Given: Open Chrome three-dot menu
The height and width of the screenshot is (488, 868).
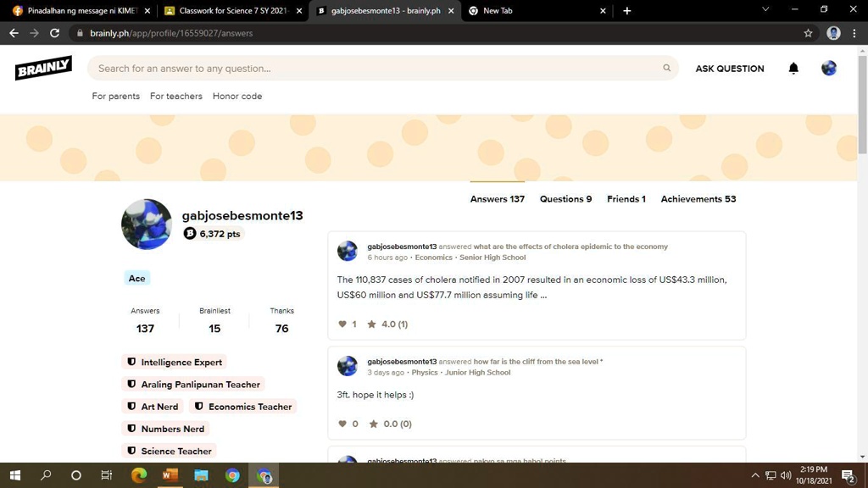Looking at the screenshot, I should pyautogui.click(x=854, y=33).
